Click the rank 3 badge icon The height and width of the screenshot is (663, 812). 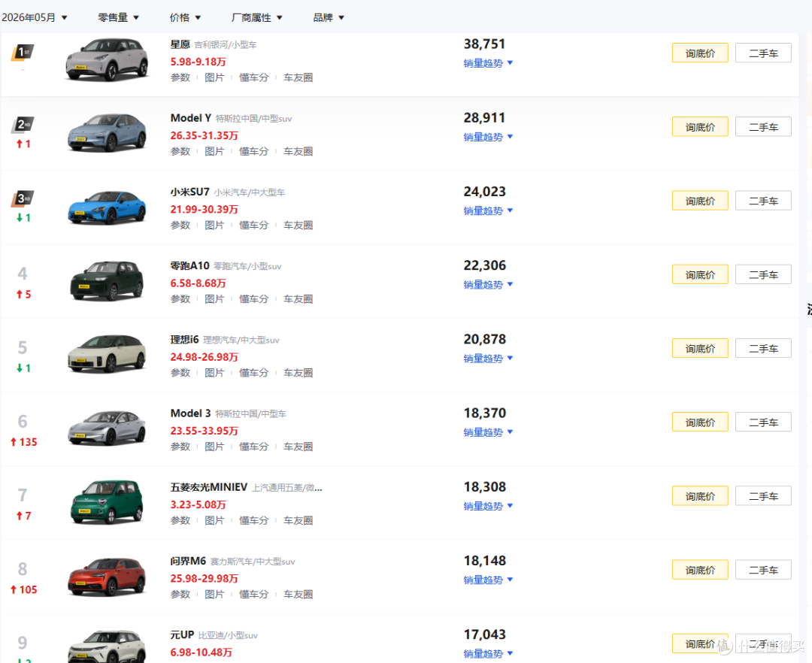pyautogui.click(x=23, y=198)
